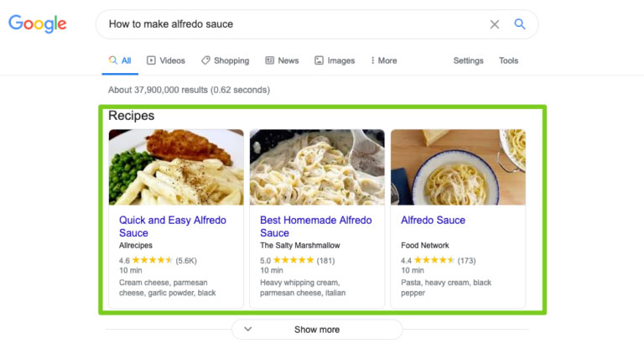Open search Settings
This screenshot has height=359, width=644.
click(468, 60)
